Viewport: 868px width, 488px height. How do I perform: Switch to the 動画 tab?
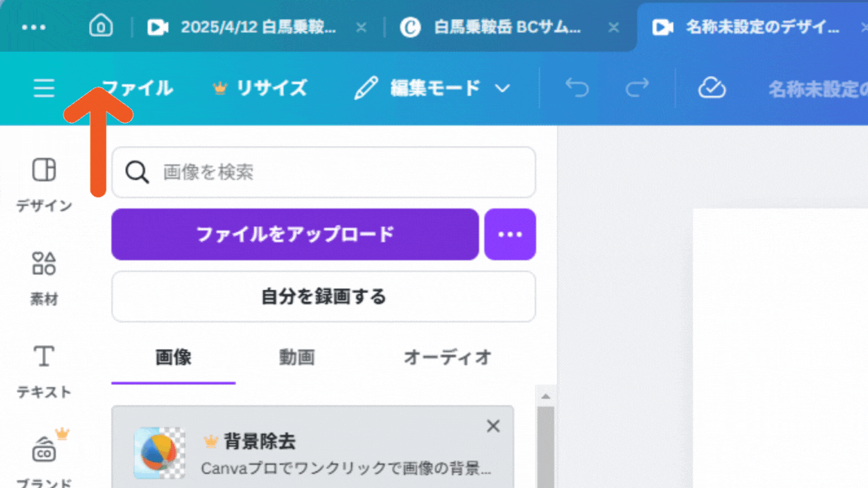tap(296, 357)
